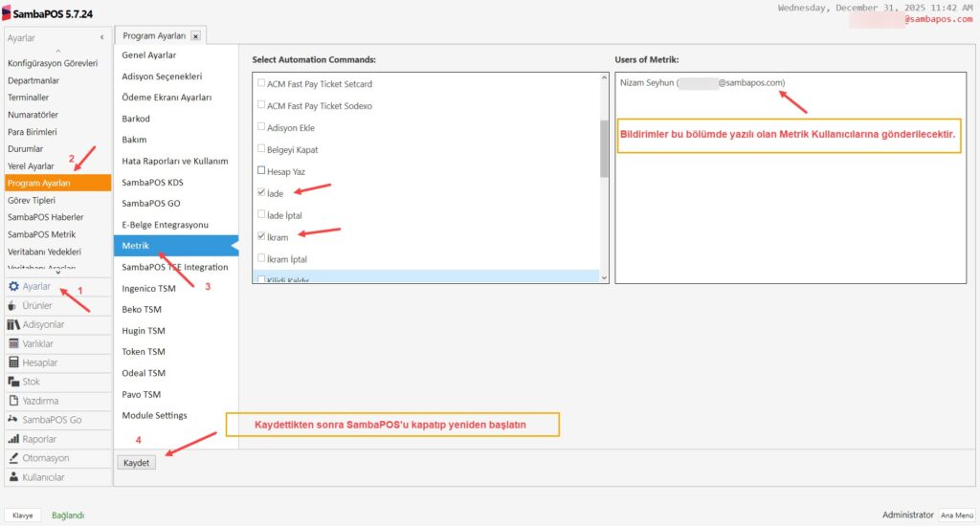Click the Raporlar bar chart icon

(13, 439)
